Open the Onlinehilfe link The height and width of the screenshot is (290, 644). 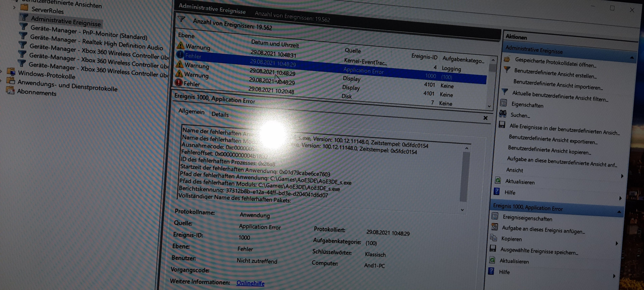click(x=250, y=283)
